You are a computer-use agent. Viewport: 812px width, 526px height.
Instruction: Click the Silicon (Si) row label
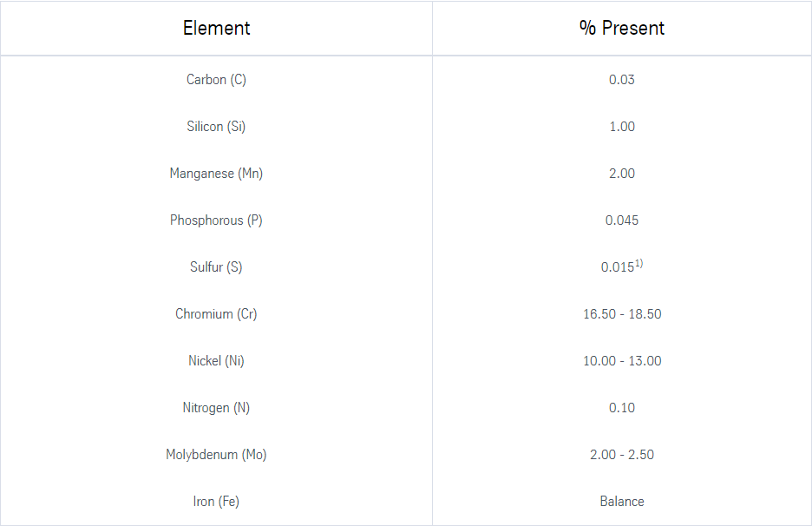pos(216,127)
